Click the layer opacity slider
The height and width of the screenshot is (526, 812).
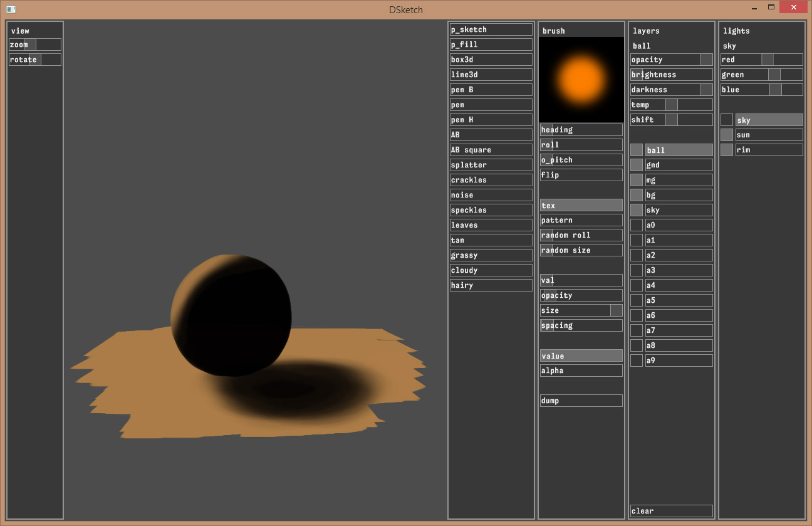pos(671,60)
